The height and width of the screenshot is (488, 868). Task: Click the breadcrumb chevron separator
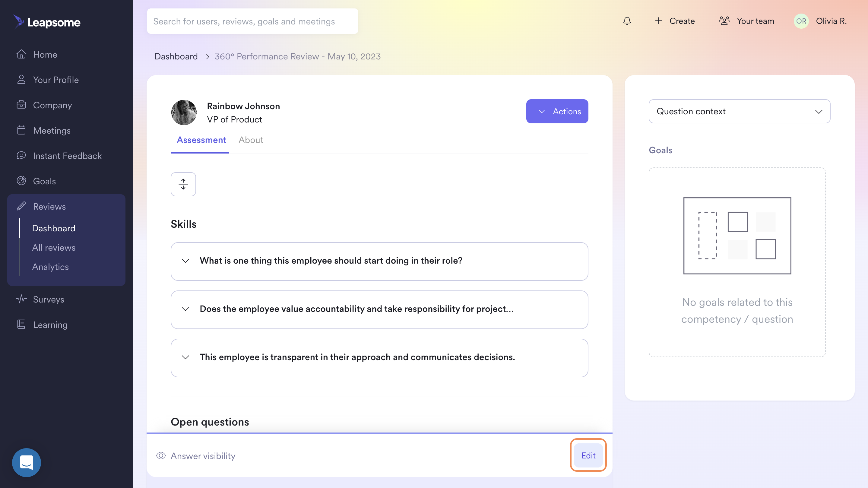[x=207, y=57]
